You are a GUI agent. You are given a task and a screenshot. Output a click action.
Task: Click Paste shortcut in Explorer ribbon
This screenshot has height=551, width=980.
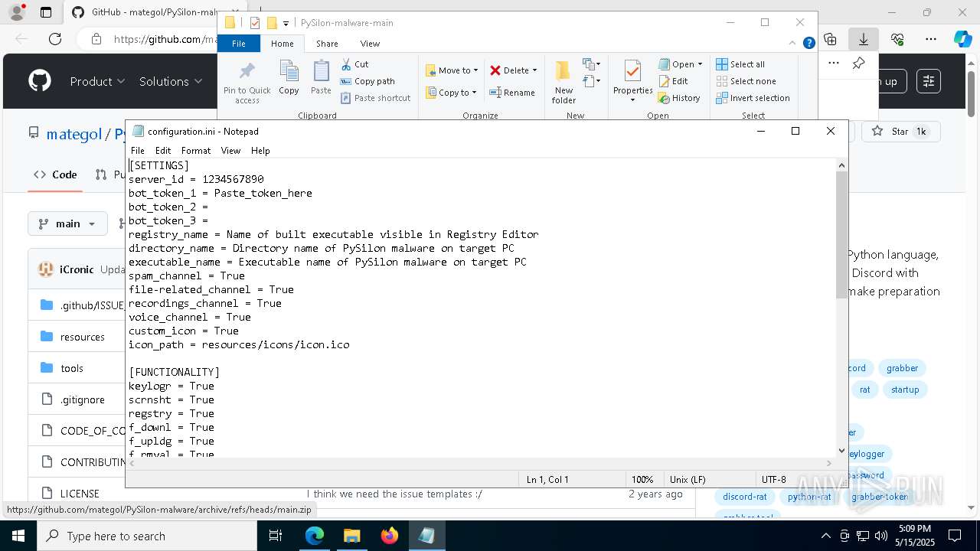click(x=375, y=98)
